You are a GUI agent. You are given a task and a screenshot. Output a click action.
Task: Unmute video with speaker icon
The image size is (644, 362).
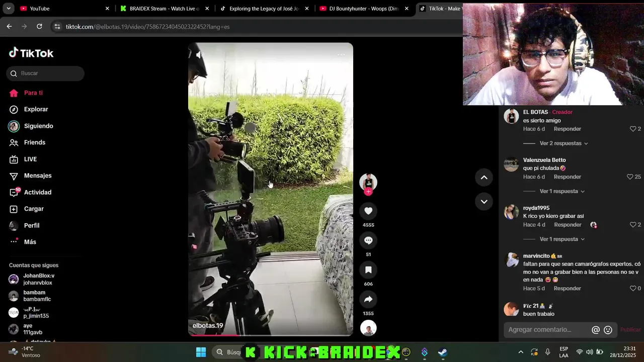coord(200,55)
